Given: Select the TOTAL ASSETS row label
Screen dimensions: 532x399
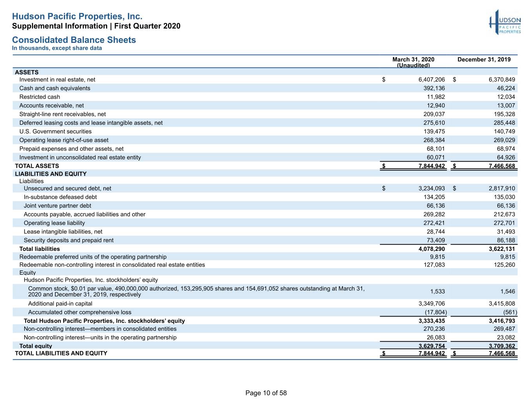Looking at the screenshot, I should click(x=37, y=166).
